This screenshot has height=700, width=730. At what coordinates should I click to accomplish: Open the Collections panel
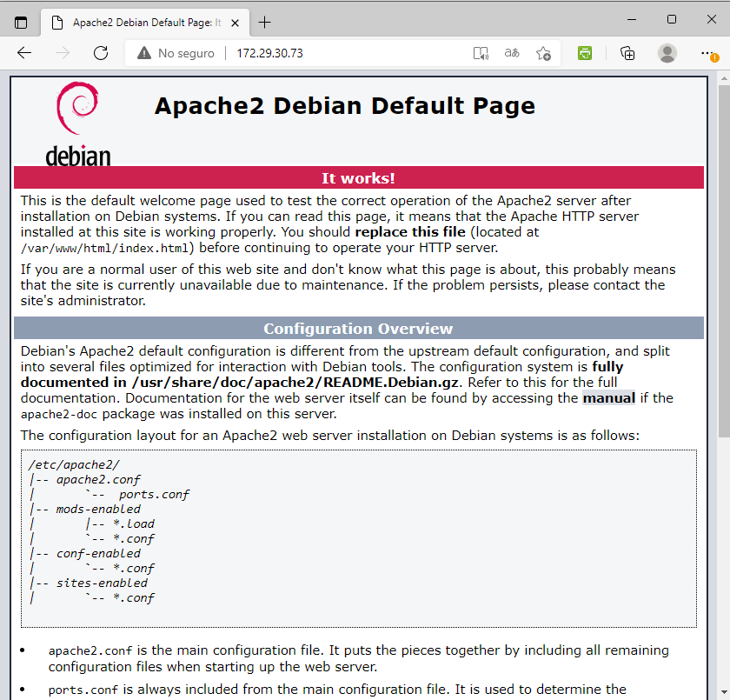click(627, 53)
